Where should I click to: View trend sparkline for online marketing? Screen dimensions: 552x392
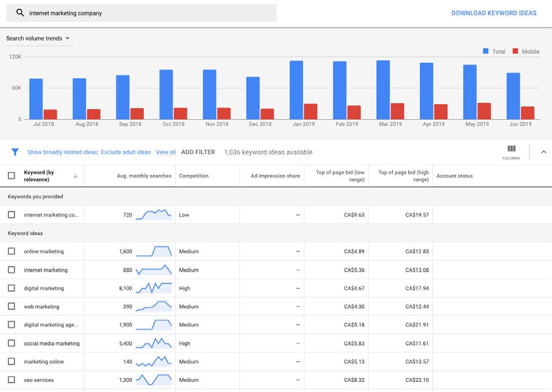point(154,251)
